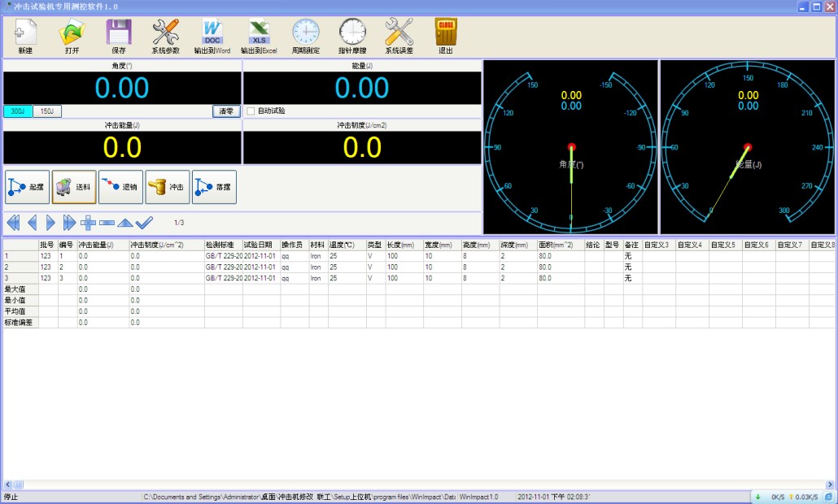The width and height of the screenshot is (838, 504).
Task: Add a record with plus icon
Action: (89, 222)
